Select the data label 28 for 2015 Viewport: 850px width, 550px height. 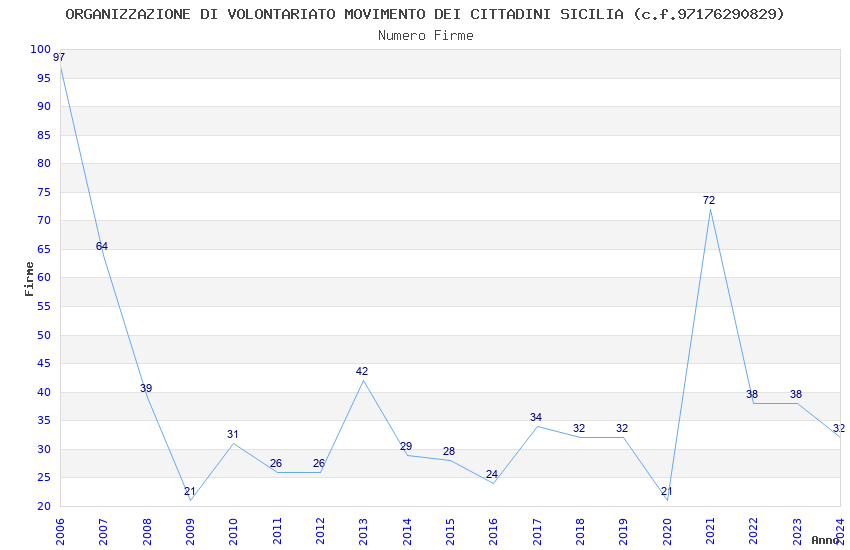[x=449, y=451]
